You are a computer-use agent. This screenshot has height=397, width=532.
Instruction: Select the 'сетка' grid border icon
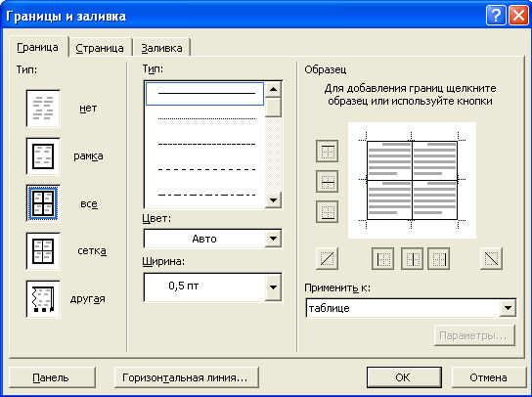click(43, 251)
